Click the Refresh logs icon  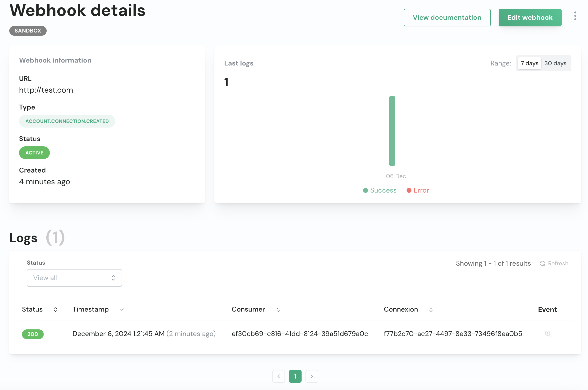[x=542, y=263]
